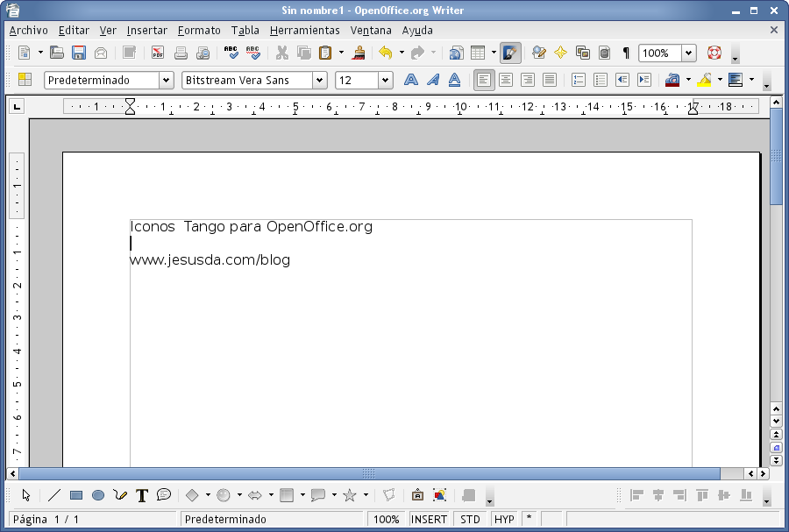Screen dimensions: 789x532
Task: Toggle the Show Draw Functions button
Action: [509, 53]
